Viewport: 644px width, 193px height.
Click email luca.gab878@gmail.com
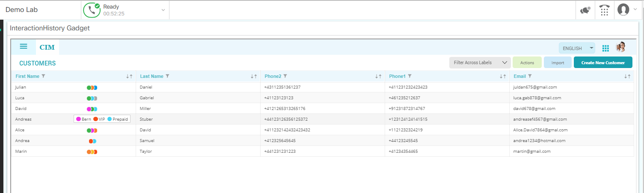[x=537, y=98]
